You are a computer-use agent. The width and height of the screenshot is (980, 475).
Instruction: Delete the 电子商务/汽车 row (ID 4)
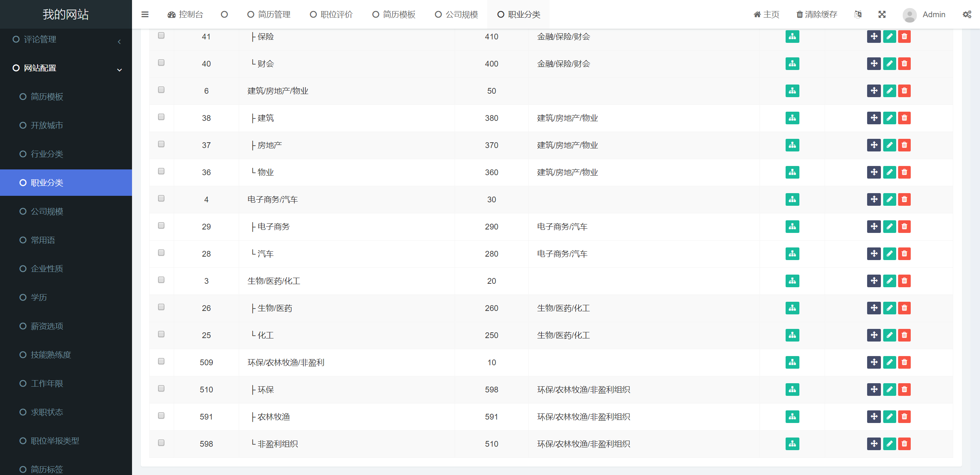904,200
